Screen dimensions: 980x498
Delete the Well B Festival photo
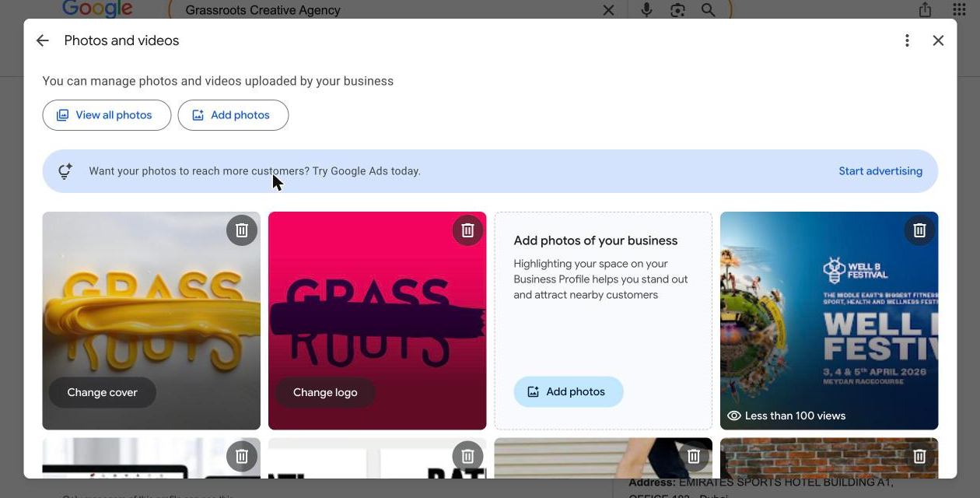[x=919, y=230]
